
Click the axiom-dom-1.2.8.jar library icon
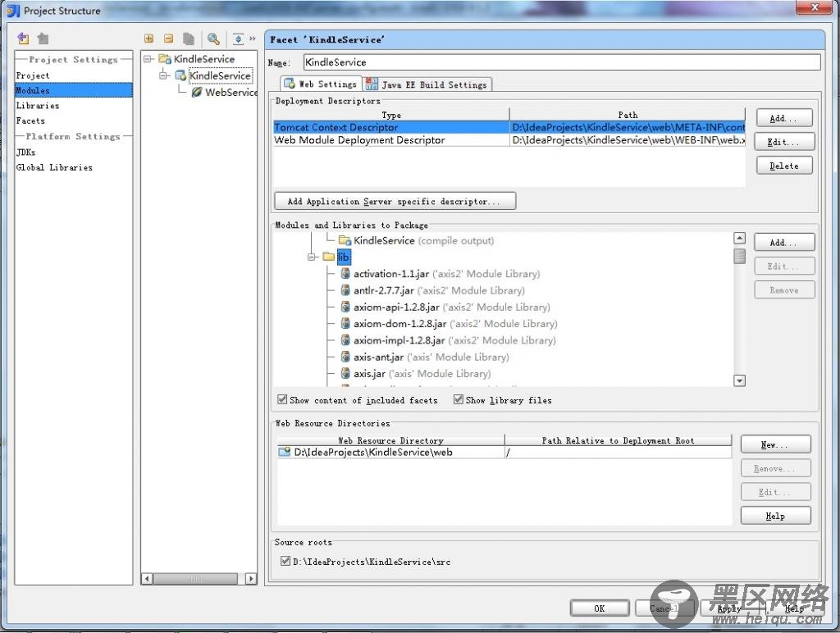[345, 323]
